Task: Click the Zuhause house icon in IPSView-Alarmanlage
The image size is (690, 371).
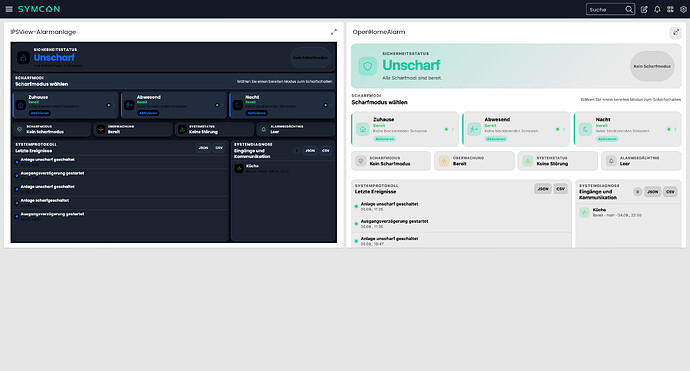Action: 21,105
